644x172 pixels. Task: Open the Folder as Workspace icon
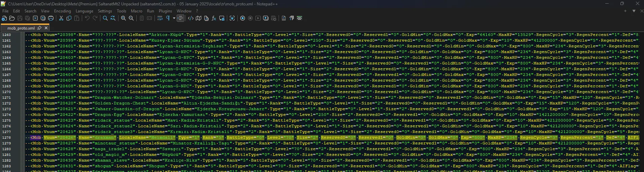pos(222,18)
